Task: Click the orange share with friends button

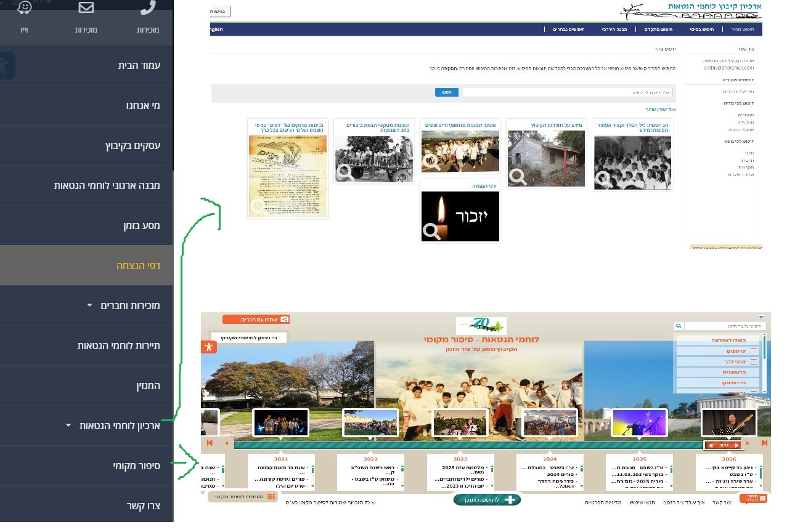Action: point(256,320)
